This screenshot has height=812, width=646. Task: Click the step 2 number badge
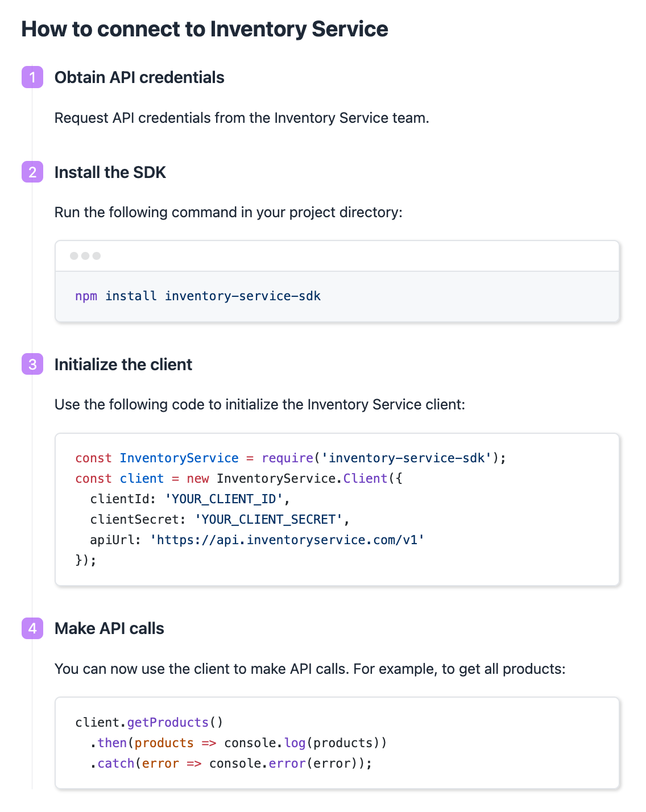32,172
